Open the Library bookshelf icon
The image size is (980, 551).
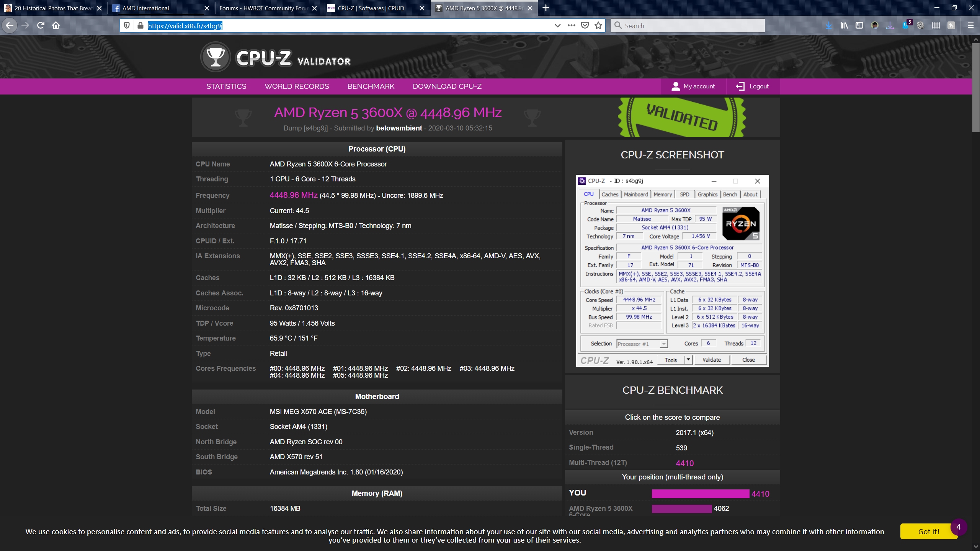[x=844, y=26]
